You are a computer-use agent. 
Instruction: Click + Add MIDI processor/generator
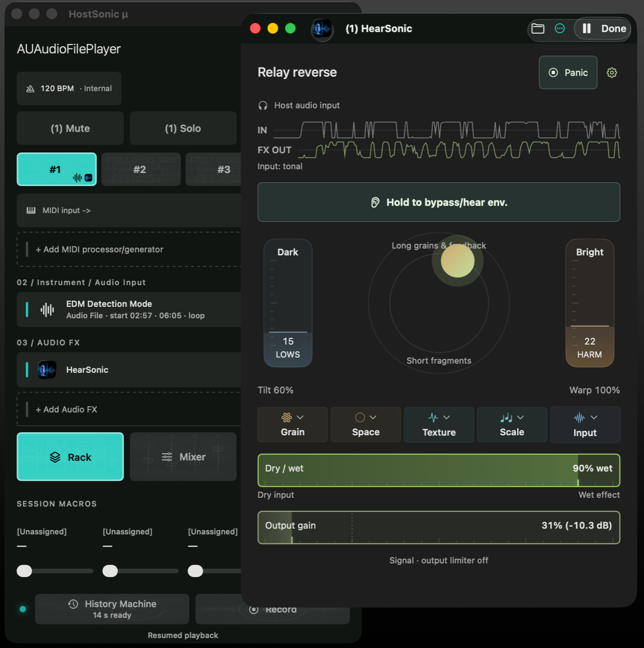(x=130, y=249)
